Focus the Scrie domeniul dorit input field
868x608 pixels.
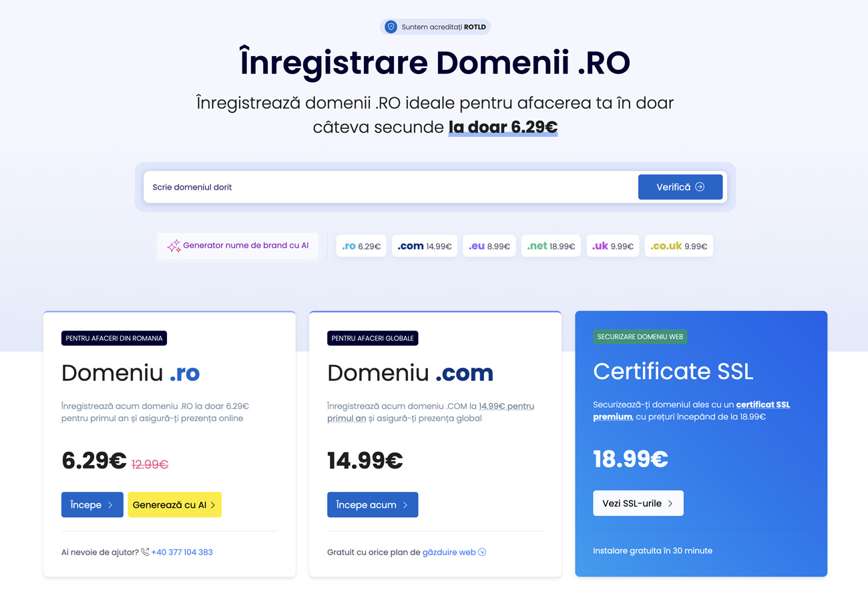tap(391, 187)
